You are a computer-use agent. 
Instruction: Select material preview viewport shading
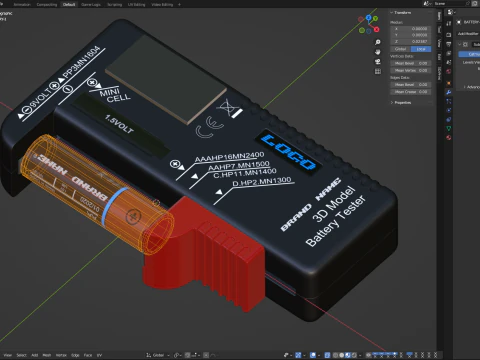348,355
